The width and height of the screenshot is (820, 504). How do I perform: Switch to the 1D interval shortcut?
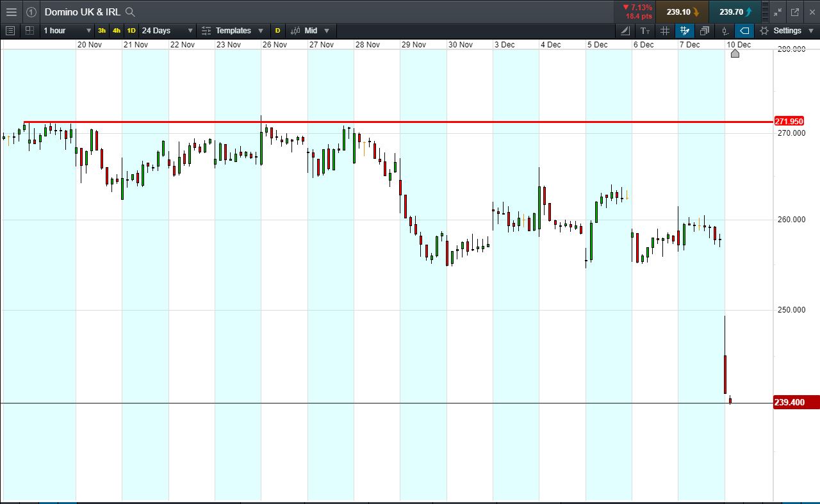131,31
